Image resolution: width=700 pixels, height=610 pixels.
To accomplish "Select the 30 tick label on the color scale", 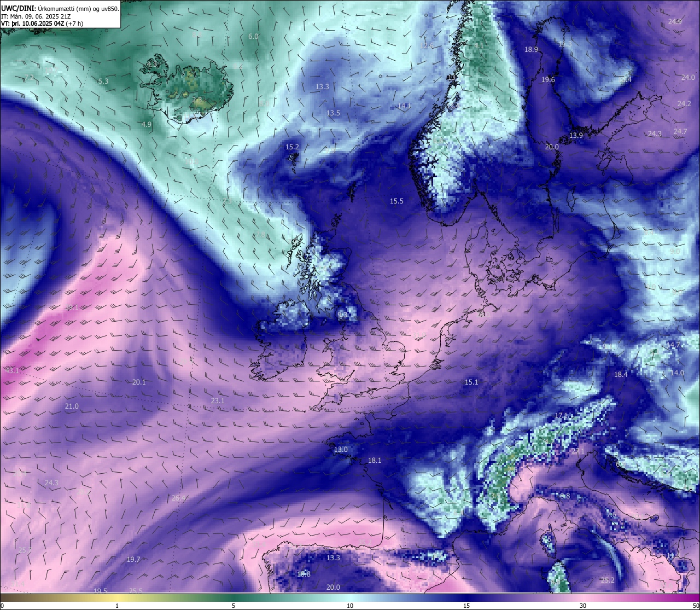I will (x=583, y=606).
